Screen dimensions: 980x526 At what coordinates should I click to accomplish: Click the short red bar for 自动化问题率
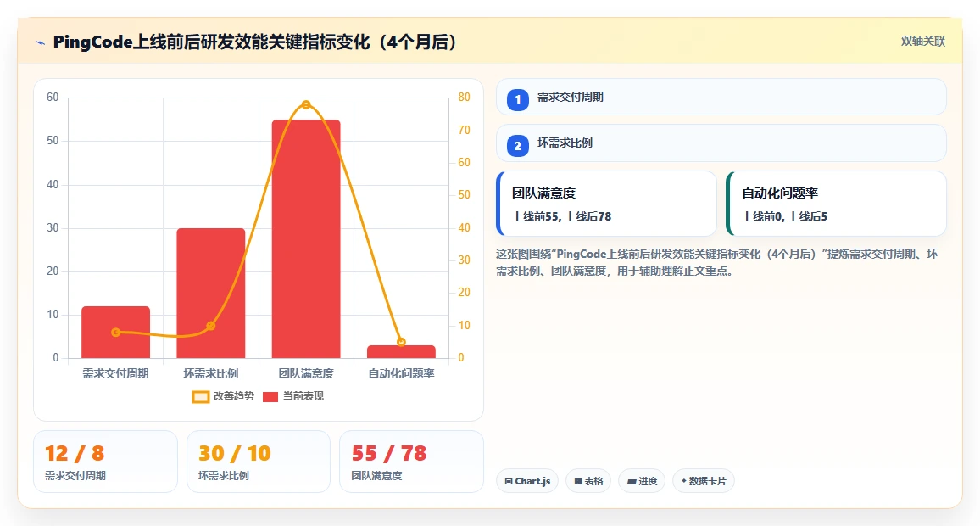click(x=401, y=351)
